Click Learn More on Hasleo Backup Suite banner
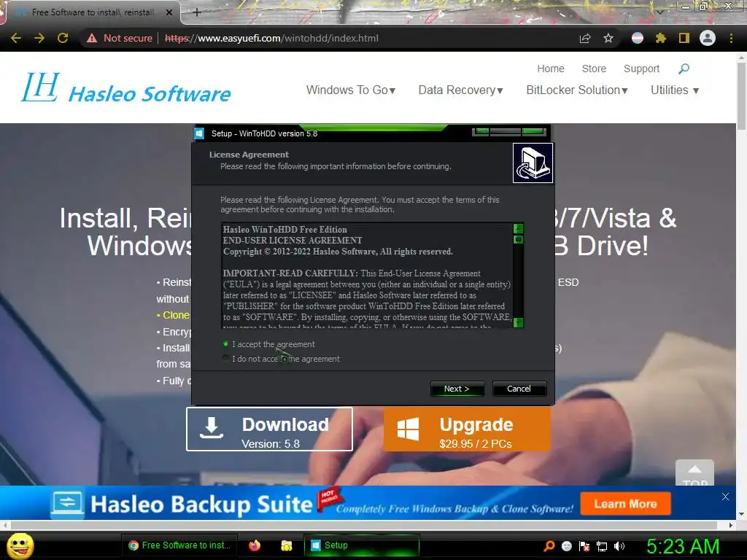The image size is (747, 560). pyautogui.click(x=625, y=504)
